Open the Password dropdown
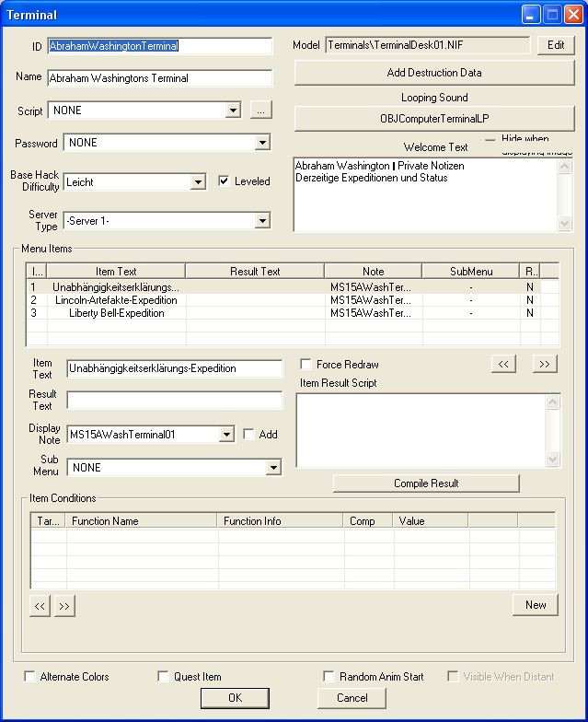 [x=263, y=143]
